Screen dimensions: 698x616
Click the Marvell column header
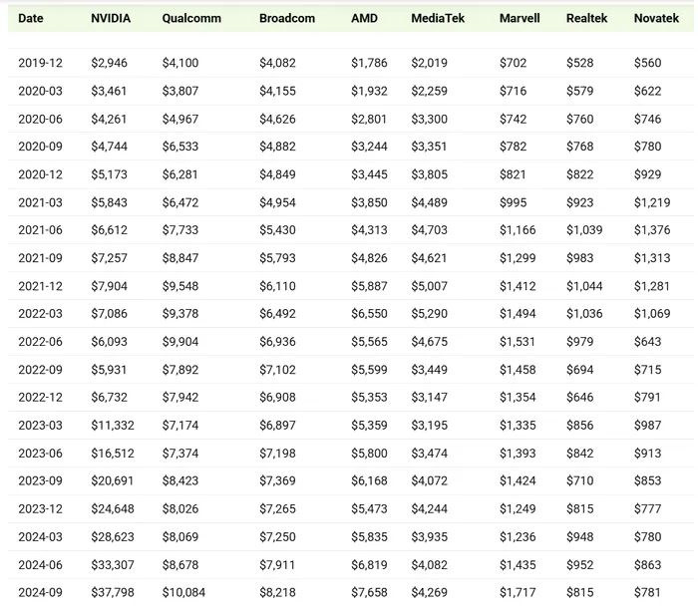tap(520, 18)
